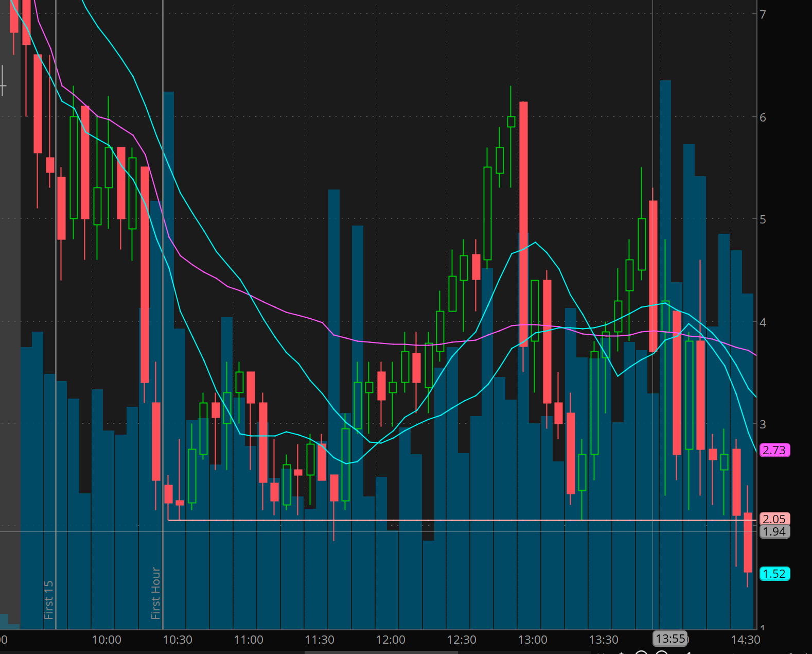Click the price axis label 5

tap(763, 219)
